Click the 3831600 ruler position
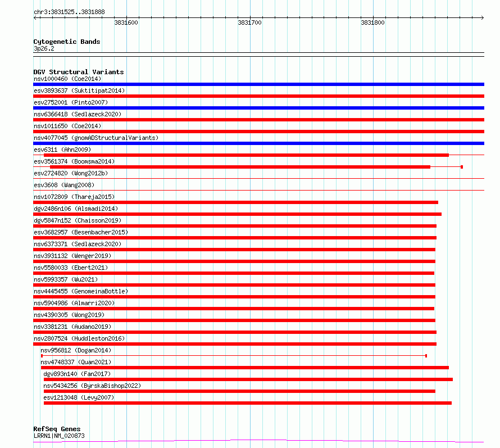The image size is (500, 448). tap(126, 22)
